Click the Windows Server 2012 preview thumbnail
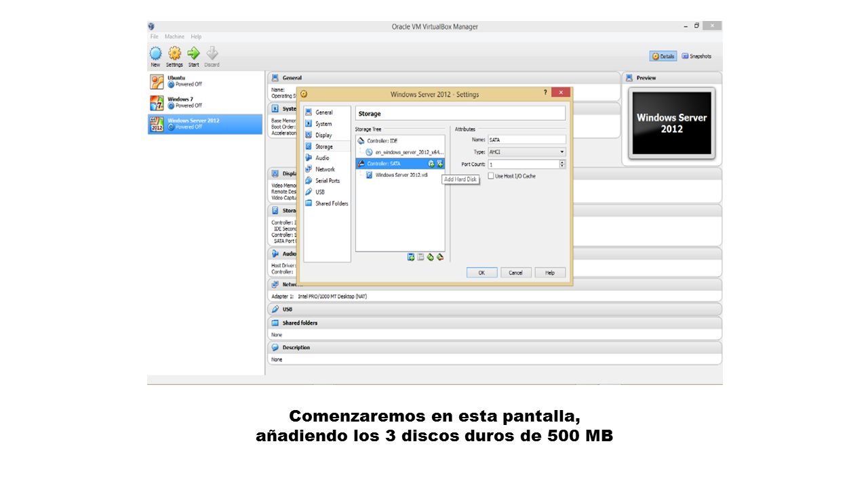 (x=671, y=123)
